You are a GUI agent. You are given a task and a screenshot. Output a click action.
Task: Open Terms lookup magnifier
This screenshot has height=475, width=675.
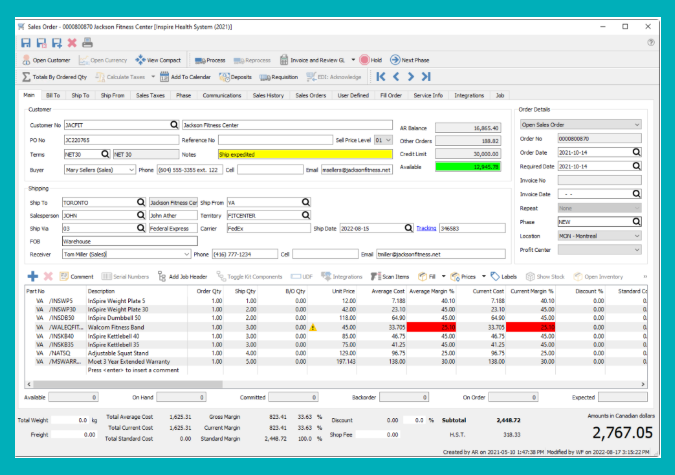coord(105,154)
